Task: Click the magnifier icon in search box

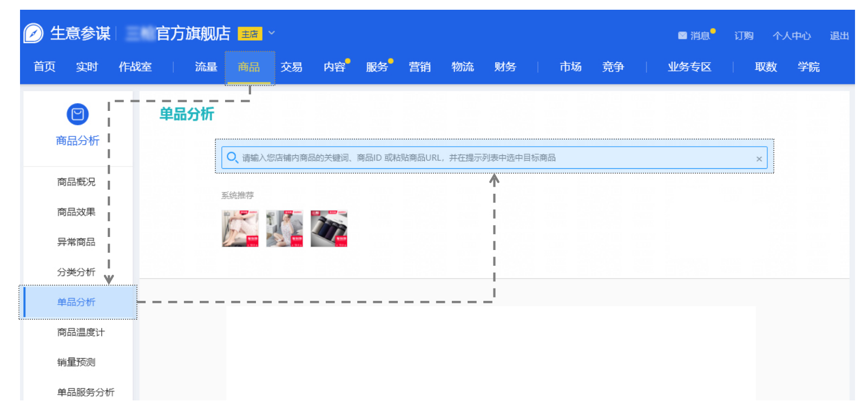Action: 232,157
